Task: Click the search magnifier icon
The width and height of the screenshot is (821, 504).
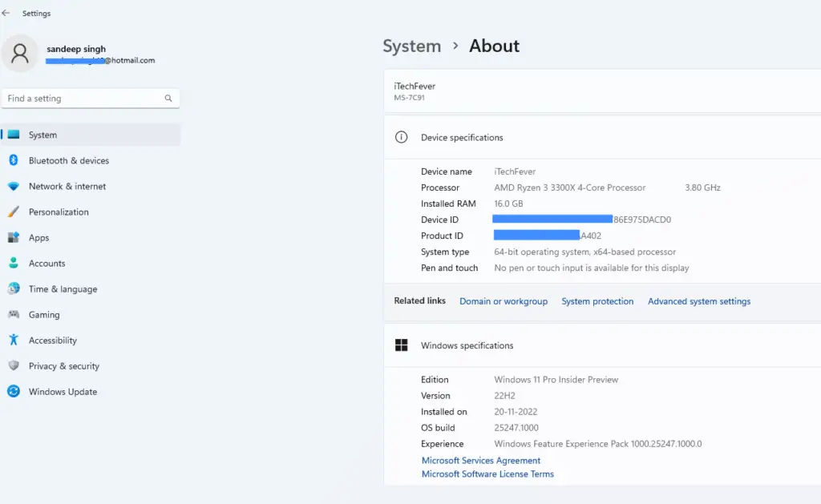Action: (x=168, y=99)
